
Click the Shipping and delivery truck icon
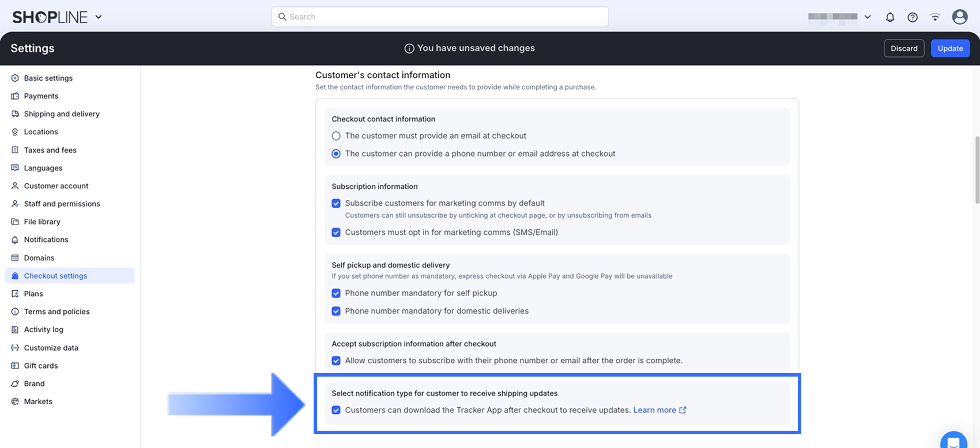(x=15, y=114)
